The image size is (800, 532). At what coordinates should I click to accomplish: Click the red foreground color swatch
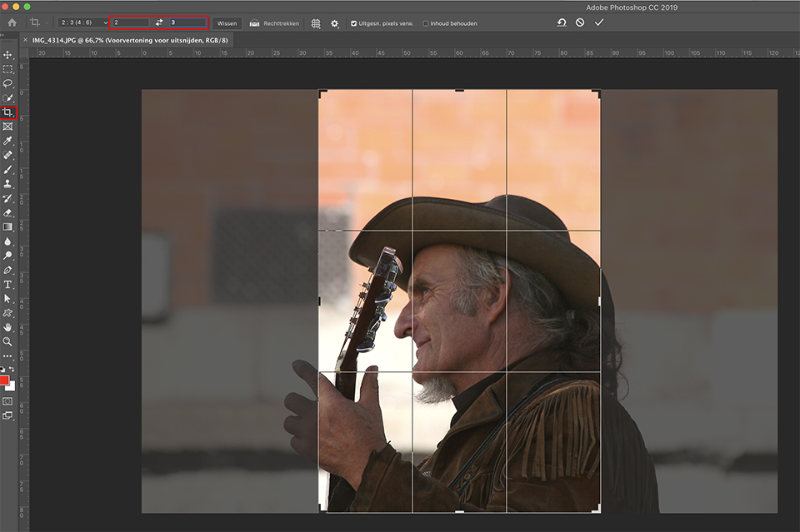(x=3, y=380)
